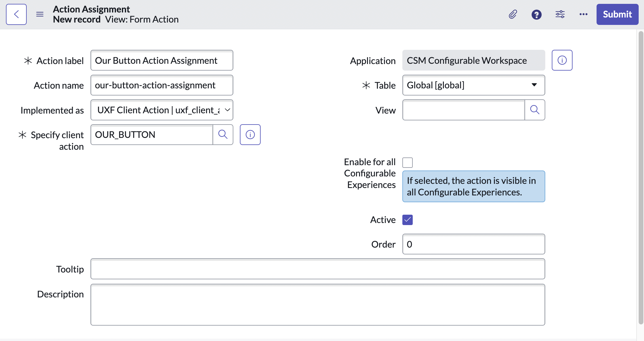Show info for Specify client action
Screen dimensions: 644x341
[250, 135]
